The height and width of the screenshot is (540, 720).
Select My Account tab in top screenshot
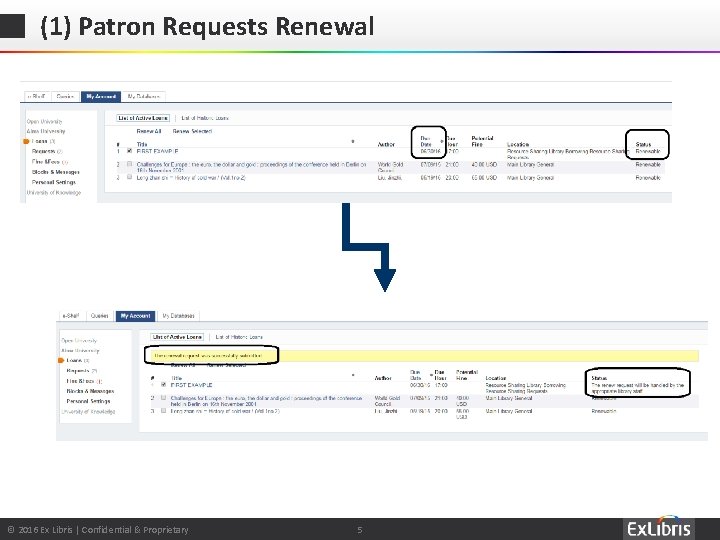click(x=101, y=96)
